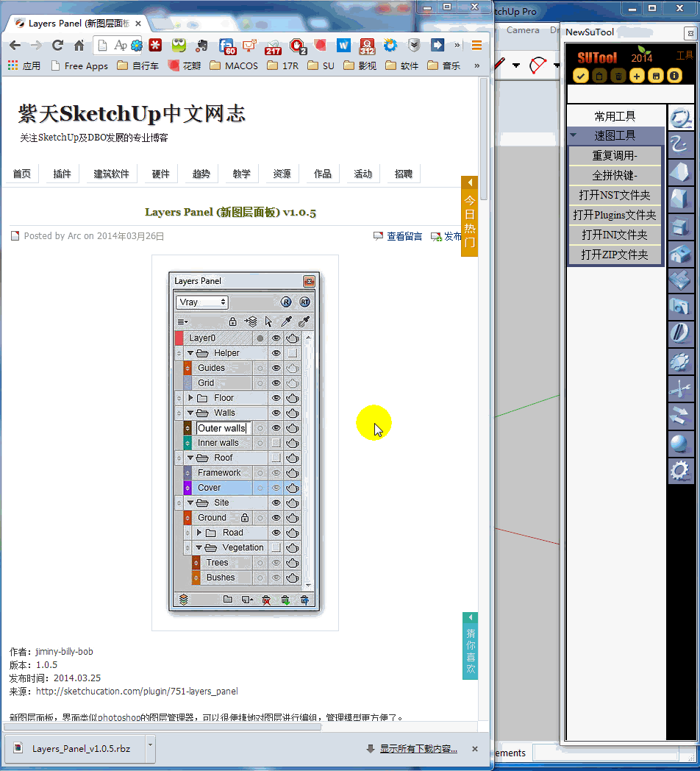Click the SUTool info icon
The image size is (700, 771).
click(x=674, y=76)
